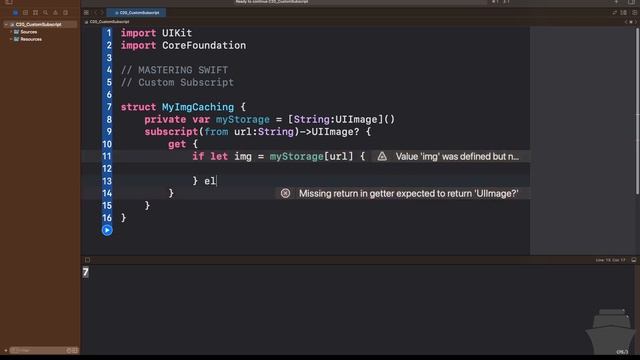
Task: Click line number 11 in the gutter
Action: pyautogui.click(x=107, y=156)
